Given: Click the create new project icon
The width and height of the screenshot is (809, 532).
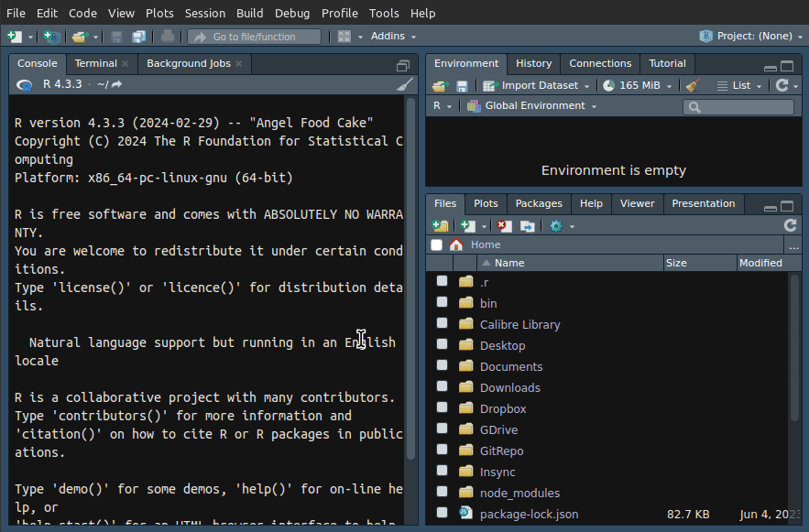Looking at the screenshot, I should click(51, 37).
